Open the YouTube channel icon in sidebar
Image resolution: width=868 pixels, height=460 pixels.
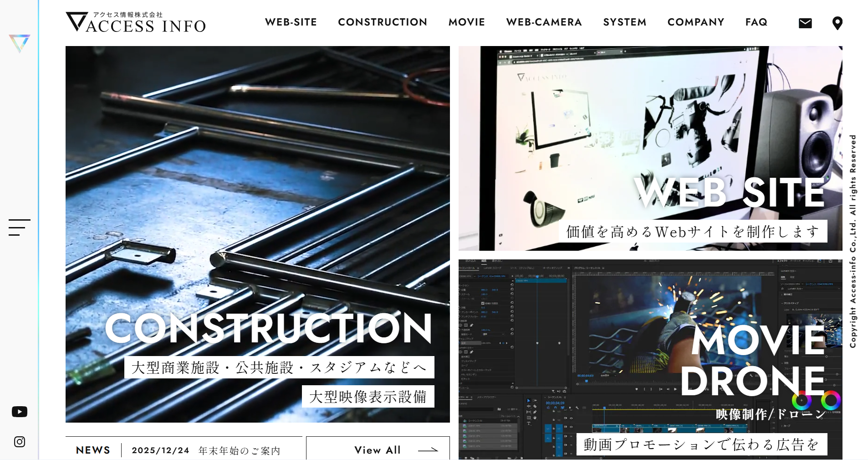[20, 412]
